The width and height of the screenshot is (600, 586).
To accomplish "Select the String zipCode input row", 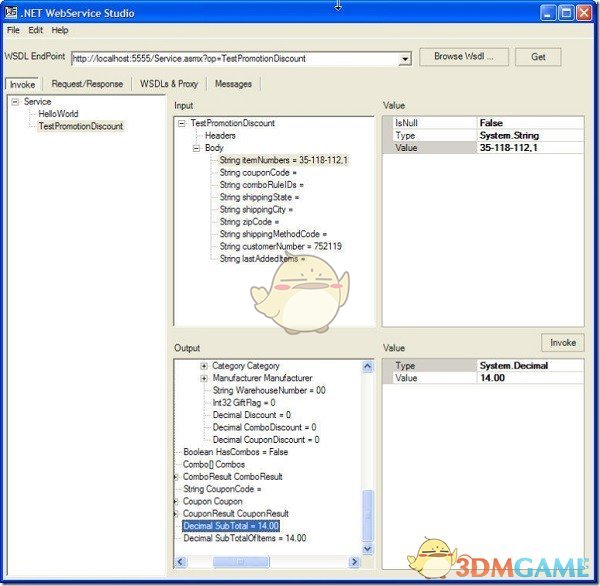I will pos(249,222).
